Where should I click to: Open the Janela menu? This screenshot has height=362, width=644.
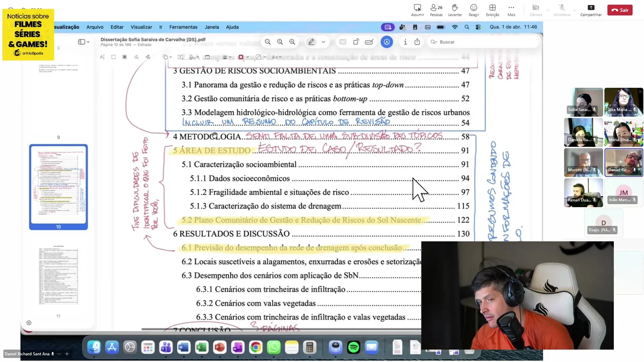pyautogui.click(x=212, y=27)
